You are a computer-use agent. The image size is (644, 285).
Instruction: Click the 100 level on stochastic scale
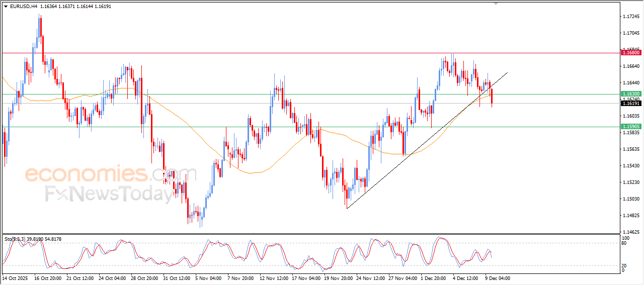[x=626, y=238]
